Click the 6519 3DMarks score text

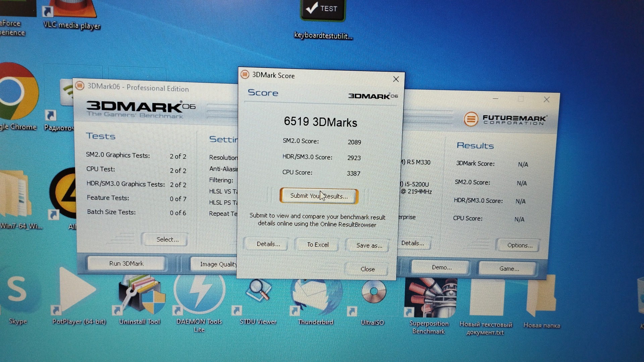click(320, 122)
